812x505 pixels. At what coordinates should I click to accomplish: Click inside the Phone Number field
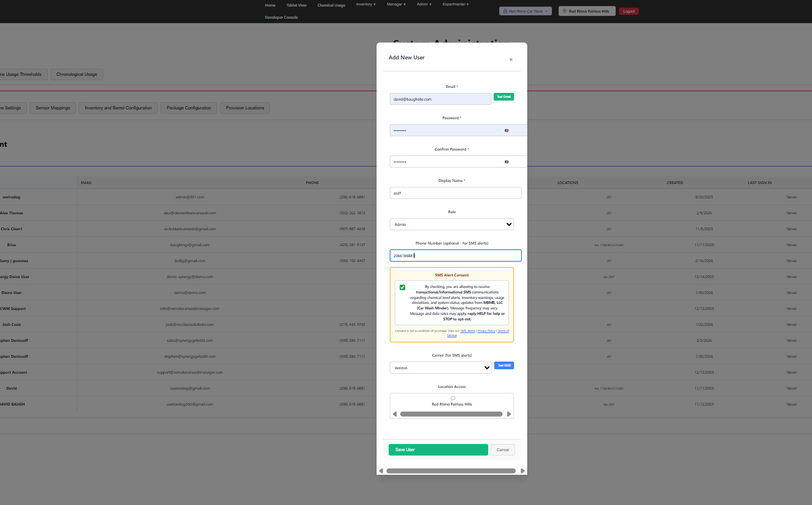455,255
